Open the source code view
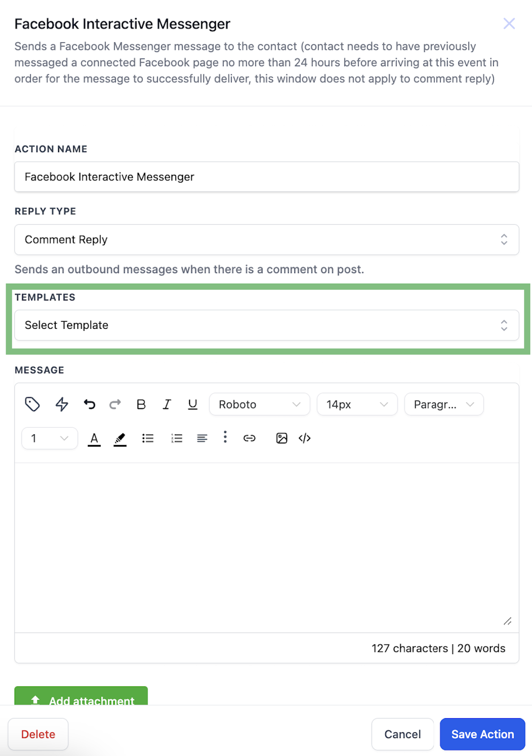Viewport: 532px width, 756px height. point(305,438)
